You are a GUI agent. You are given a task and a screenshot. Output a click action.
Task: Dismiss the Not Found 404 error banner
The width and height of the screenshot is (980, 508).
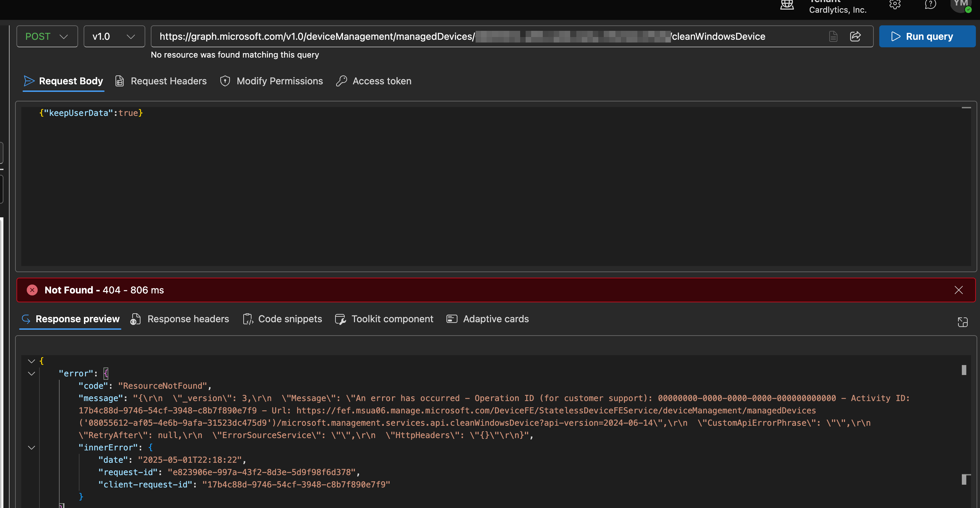point(958,290)
